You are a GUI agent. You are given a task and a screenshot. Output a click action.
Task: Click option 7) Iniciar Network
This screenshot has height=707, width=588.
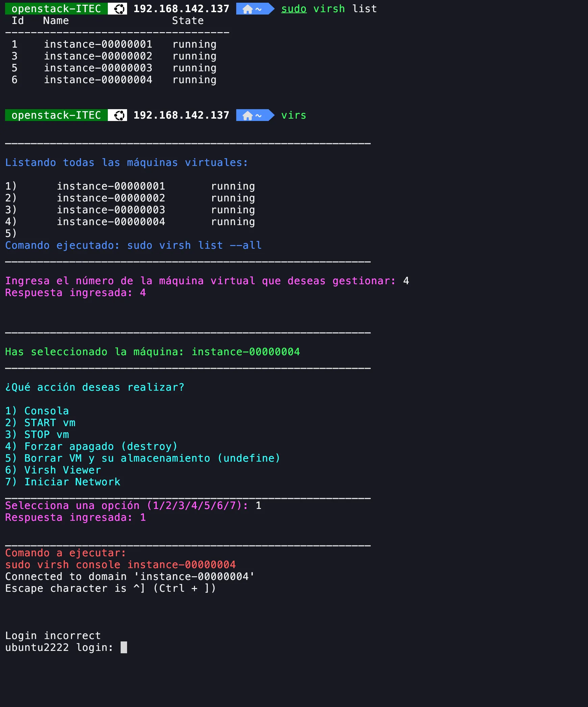coord(62,482)
